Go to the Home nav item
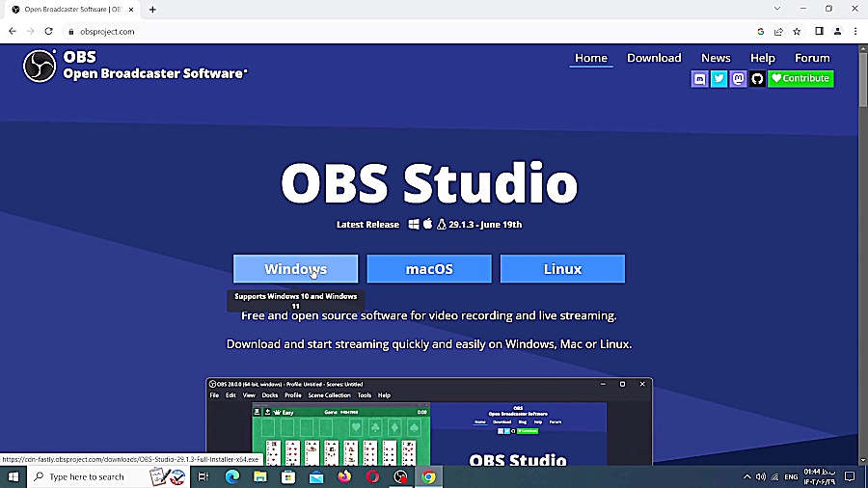Viewport: 868px width, 488px height. click(590, 58)
